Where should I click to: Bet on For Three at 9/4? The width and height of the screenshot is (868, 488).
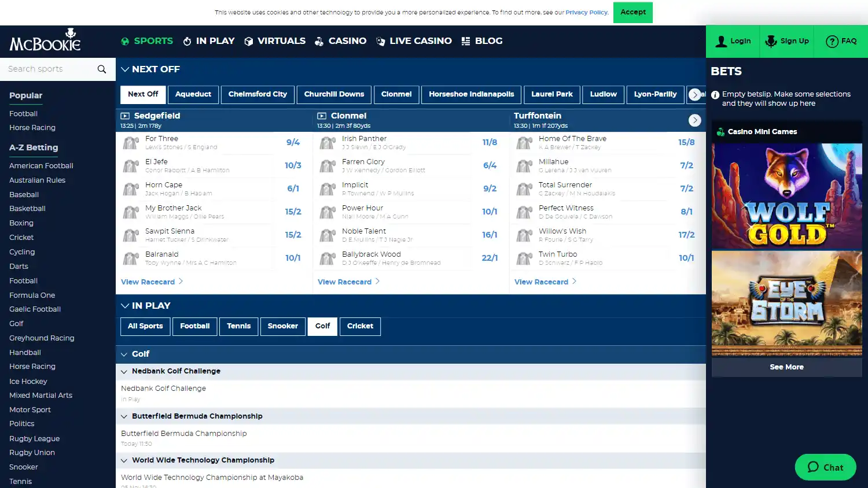pos(293,143)
